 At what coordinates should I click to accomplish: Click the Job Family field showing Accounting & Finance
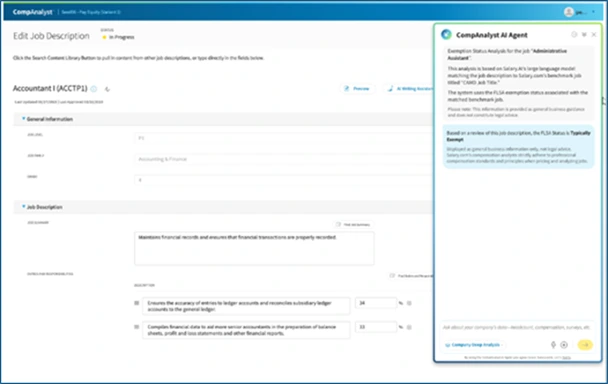click(x=283, y=159)
